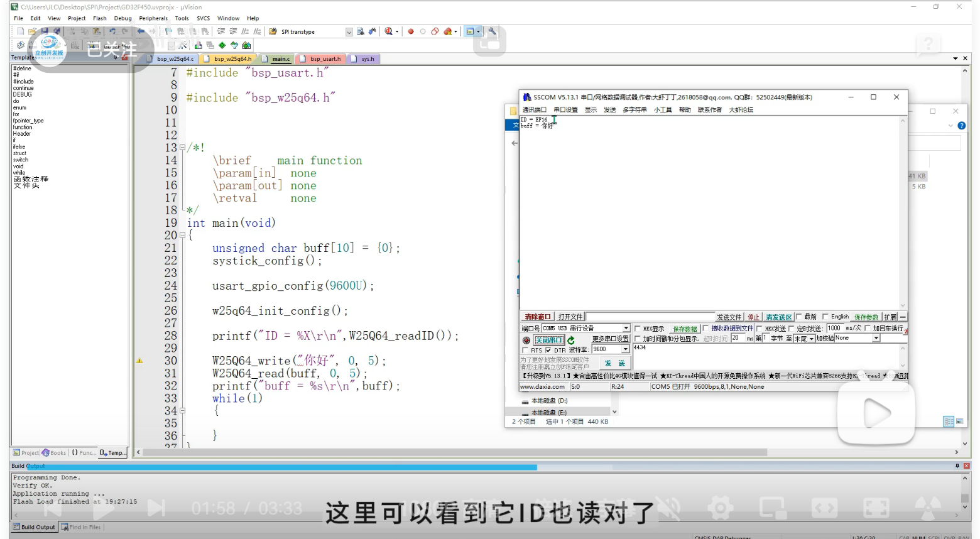980x539 pixels.
Task: Toggle RTS checkbox in SSCOM
Action: pos(525,350)
